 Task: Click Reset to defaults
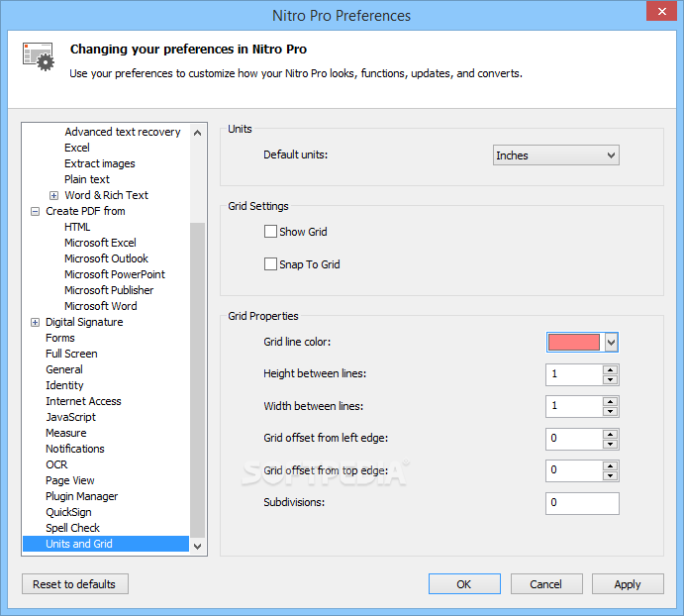[x=75, y=584]
